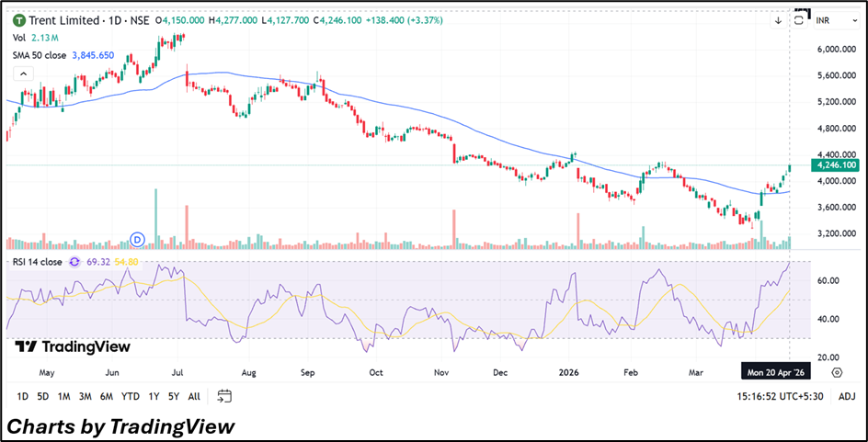Switch to the YTD range
This screenshot has height=442, width=868.
click(131, 396)
